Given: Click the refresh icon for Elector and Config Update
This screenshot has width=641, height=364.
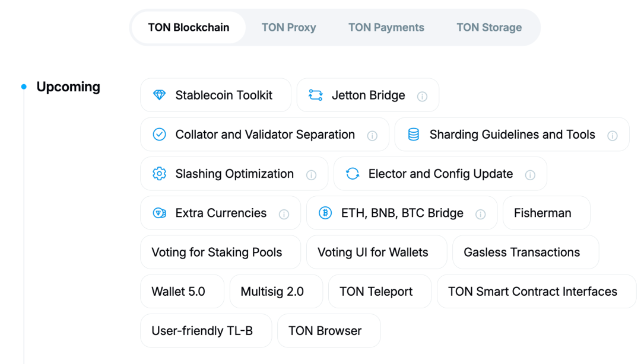Looking at the screenshot, I should point(353,174).
